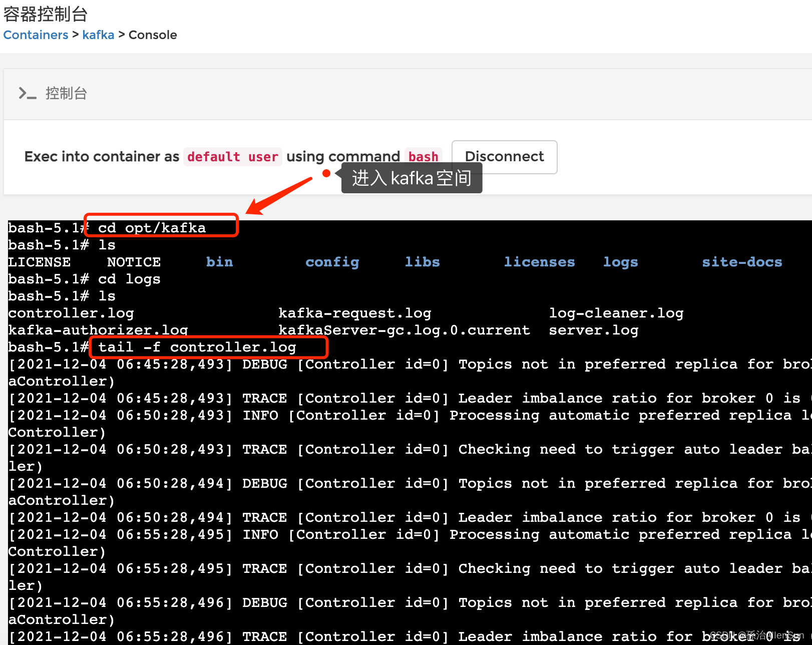Click the 'bin' directory in terminal listing
The width and height of the screenshot is (812, 645).
click(x=219, y=262)
